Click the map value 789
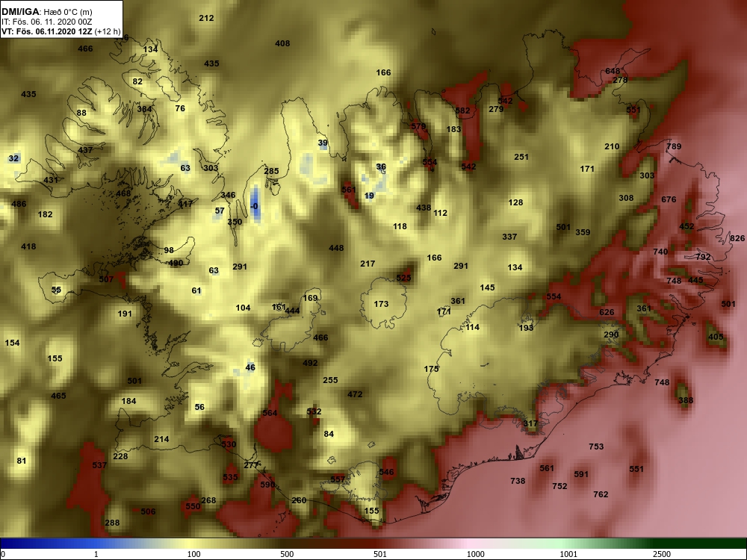The height and width of the screenshot is (560, 747). coord(674,146)
